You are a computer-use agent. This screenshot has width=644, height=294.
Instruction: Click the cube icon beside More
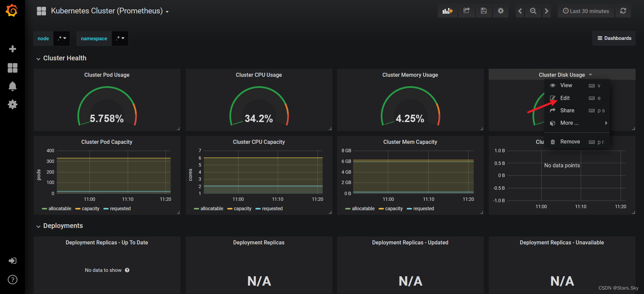pyautogui.click(x=553, y=123)
